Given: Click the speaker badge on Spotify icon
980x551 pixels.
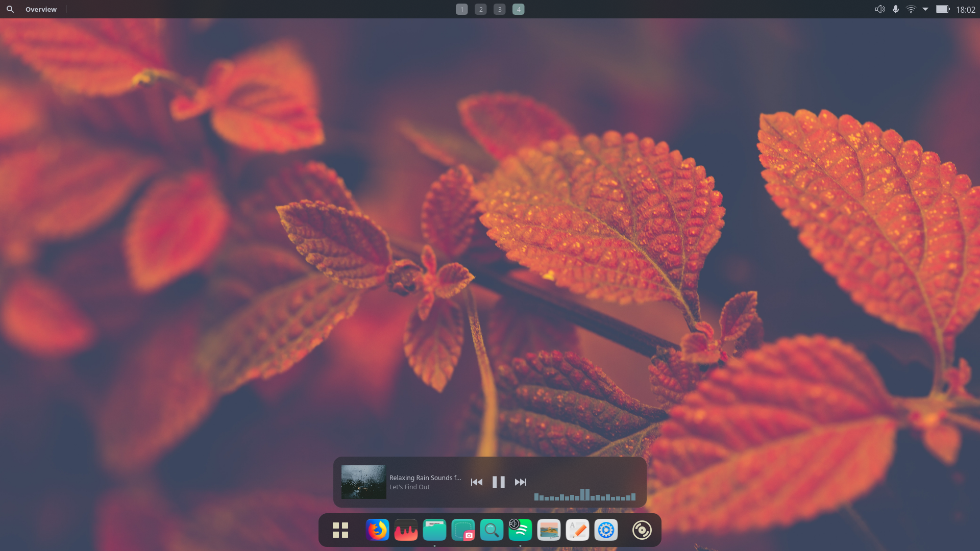Looking at the screenshot, I should tap(514, 523).
